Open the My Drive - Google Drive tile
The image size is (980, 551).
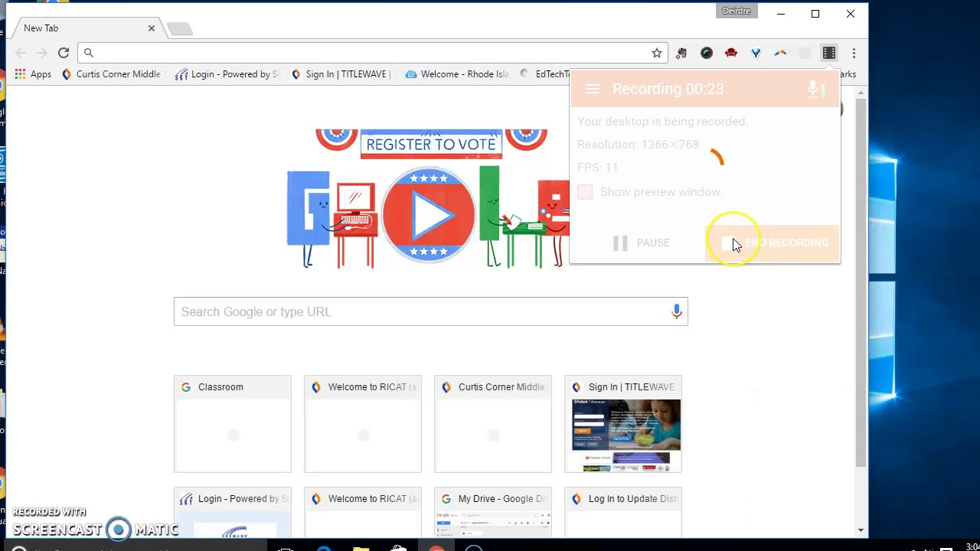click(x=493, y=513)
